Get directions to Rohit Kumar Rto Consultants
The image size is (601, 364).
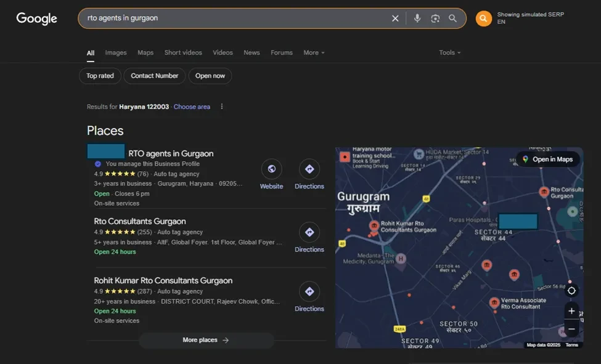tap(309, 291)
